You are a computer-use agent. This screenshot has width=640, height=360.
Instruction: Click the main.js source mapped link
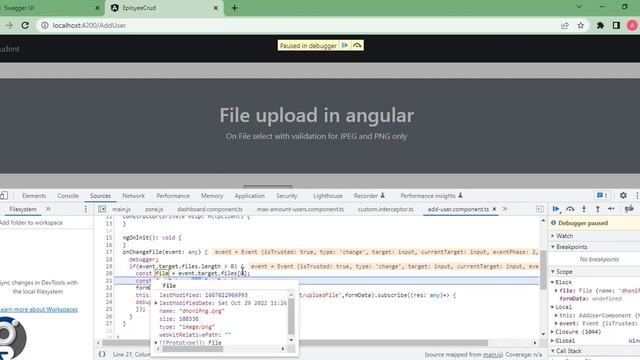tap(493, 354)
